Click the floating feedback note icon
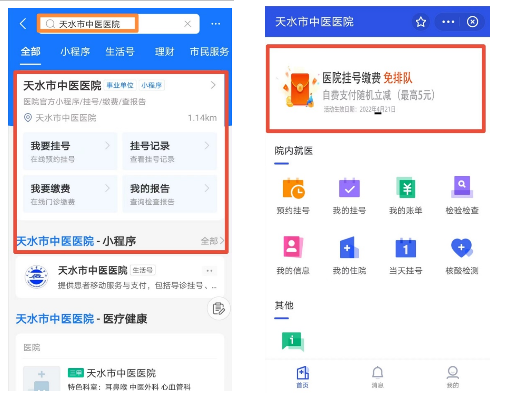The height and width of the screenshot is (420, 507). (219, 308)
